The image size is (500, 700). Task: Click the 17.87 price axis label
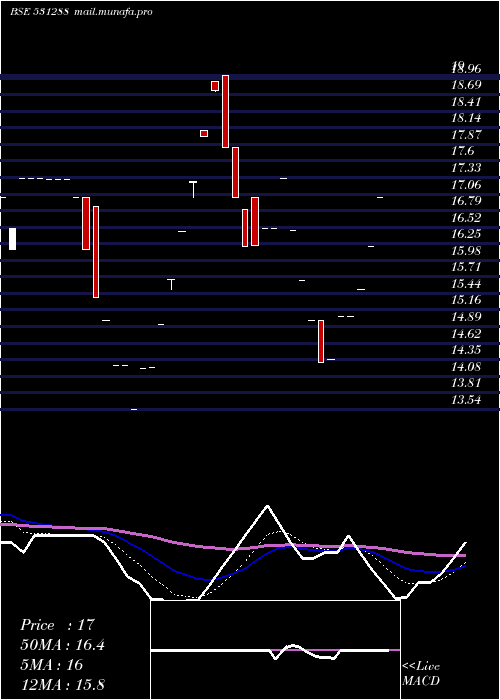(467, 135)
